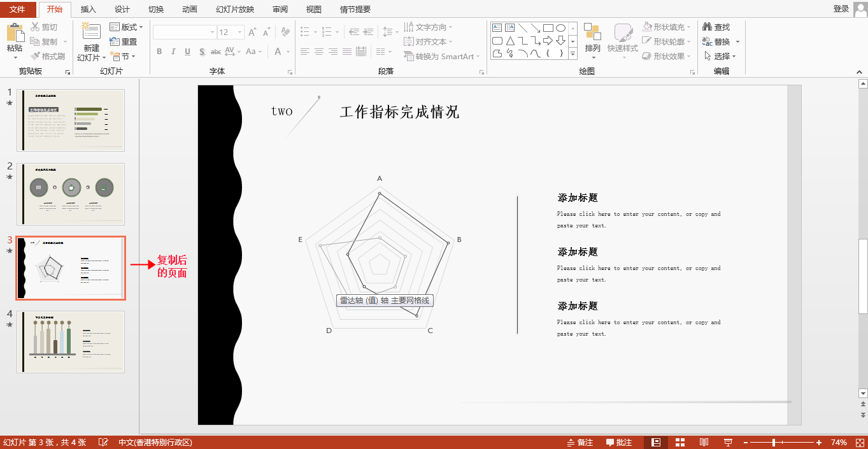Click the New Slide (新建幻灯片) icon
868x449 pixels.
coord(91,33)
